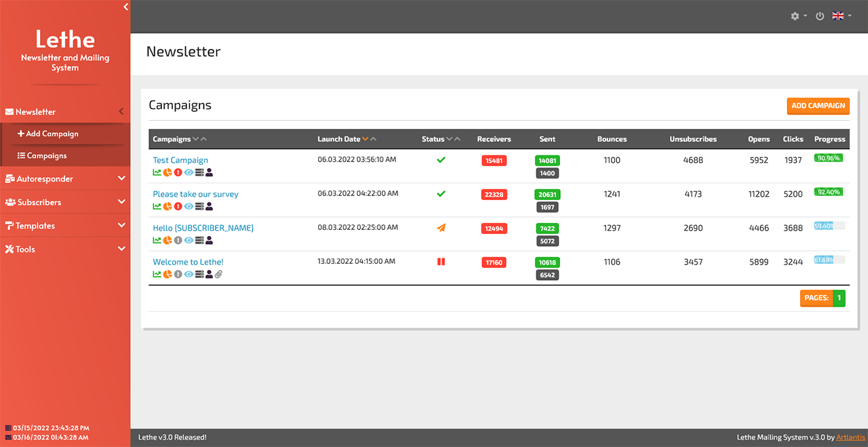This screenshot has width=868, height=447.
Task: Follow the Artlantis footer link
Action: 850,438
